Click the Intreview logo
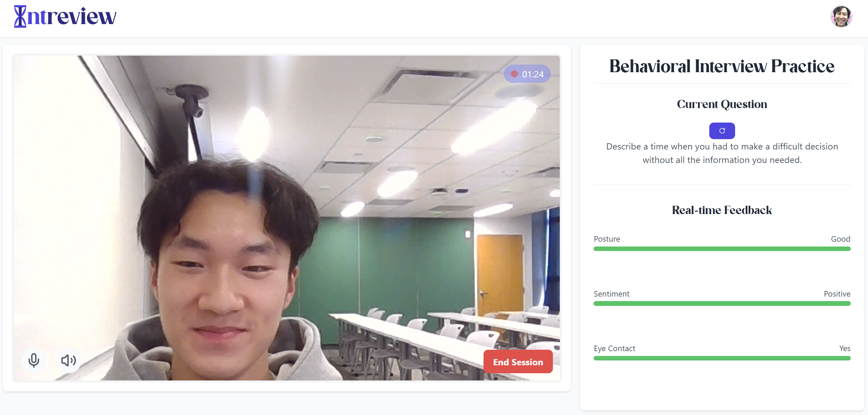The image size is (868, 415). [x=65, y=16]
